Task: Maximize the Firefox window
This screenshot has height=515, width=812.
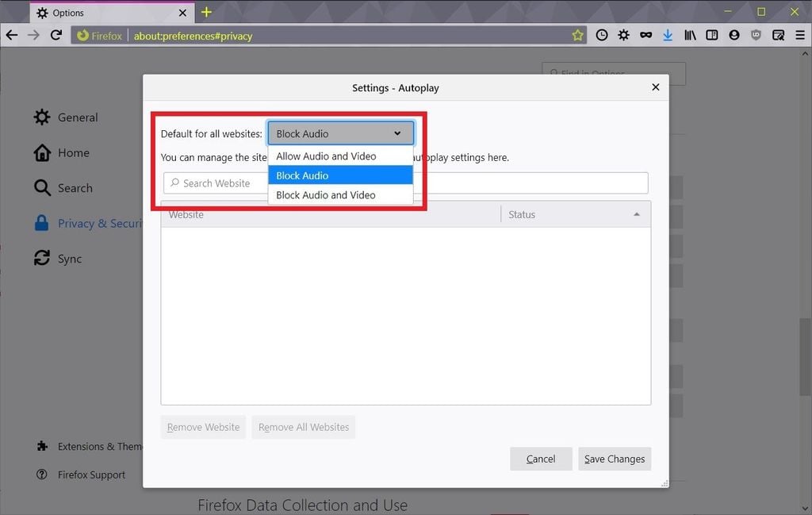Action: [760, 11]
